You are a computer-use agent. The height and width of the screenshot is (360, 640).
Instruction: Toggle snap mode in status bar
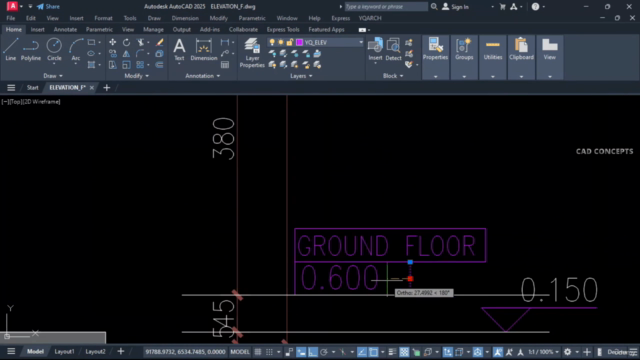pos(269,352)
